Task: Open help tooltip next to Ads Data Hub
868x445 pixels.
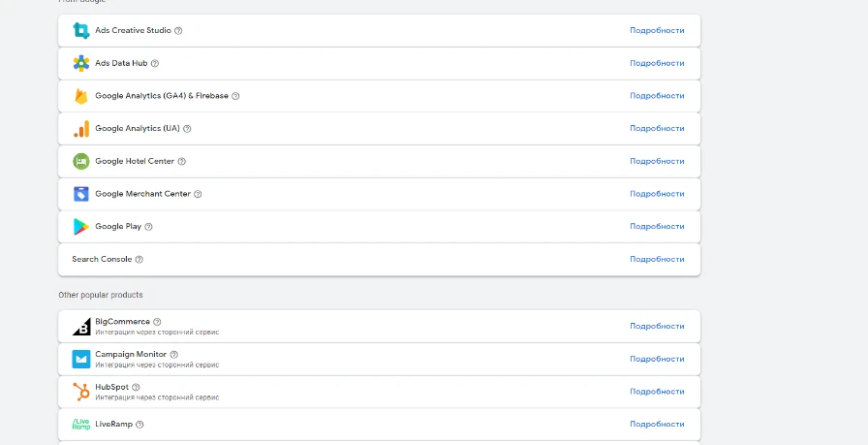Action: click(x=154, y=63)
